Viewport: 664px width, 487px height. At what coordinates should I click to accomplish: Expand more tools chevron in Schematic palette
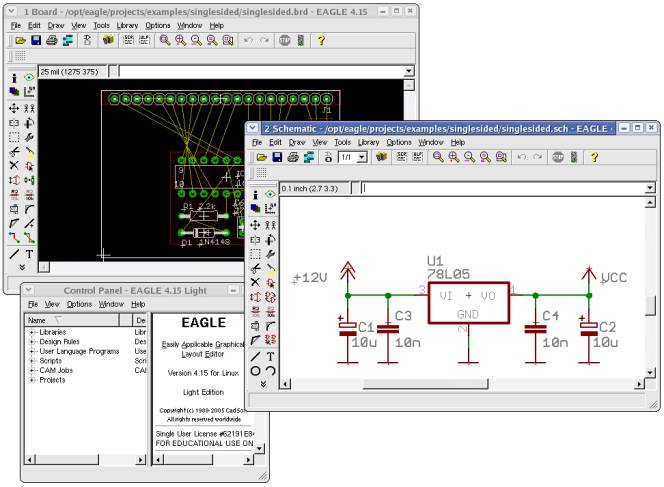click(x=263, y=384)
